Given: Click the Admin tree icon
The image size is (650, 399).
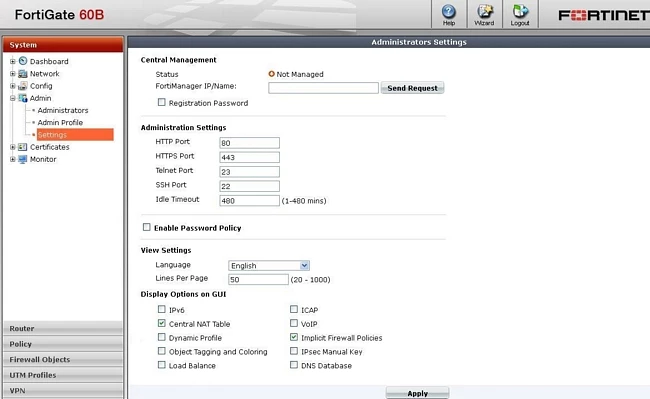Looking at the screenshot, I should 23,98.
